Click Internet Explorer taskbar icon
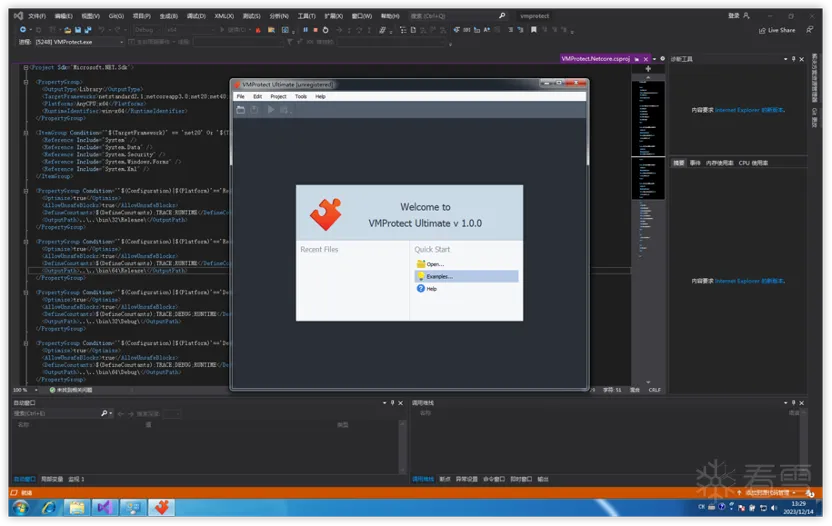The width and height of the screenshot is (832, 526). 49,508
